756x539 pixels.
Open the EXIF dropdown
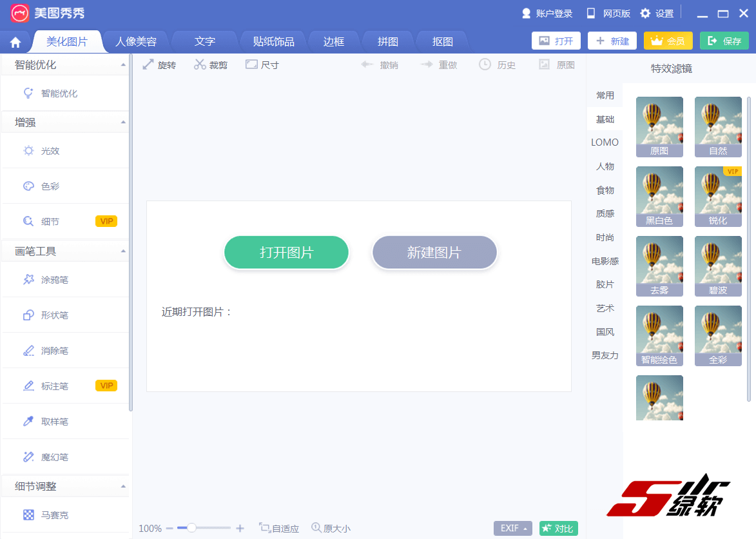click(x=512, y=528)
